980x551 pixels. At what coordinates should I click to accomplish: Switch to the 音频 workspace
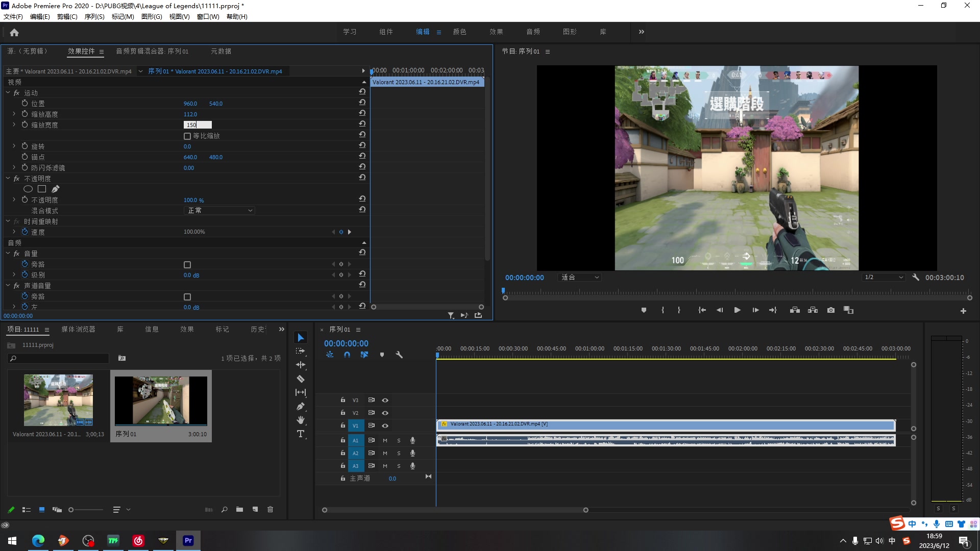tap(533, 32)
